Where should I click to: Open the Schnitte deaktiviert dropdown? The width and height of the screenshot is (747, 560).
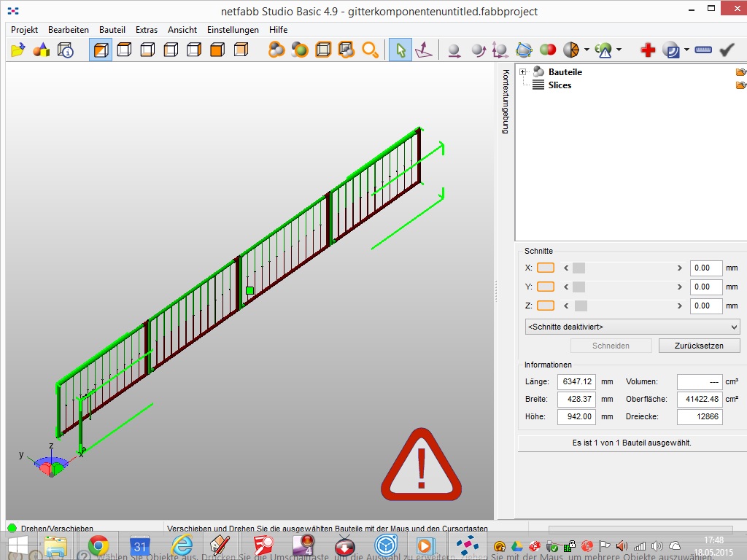point(632,327)
